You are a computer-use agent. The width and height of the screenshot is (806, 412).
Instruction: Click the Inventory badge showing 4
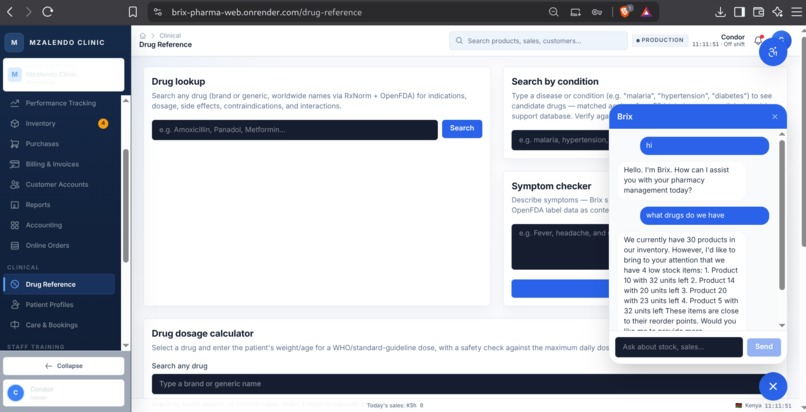pyautogui.click(x=103, y=123)
